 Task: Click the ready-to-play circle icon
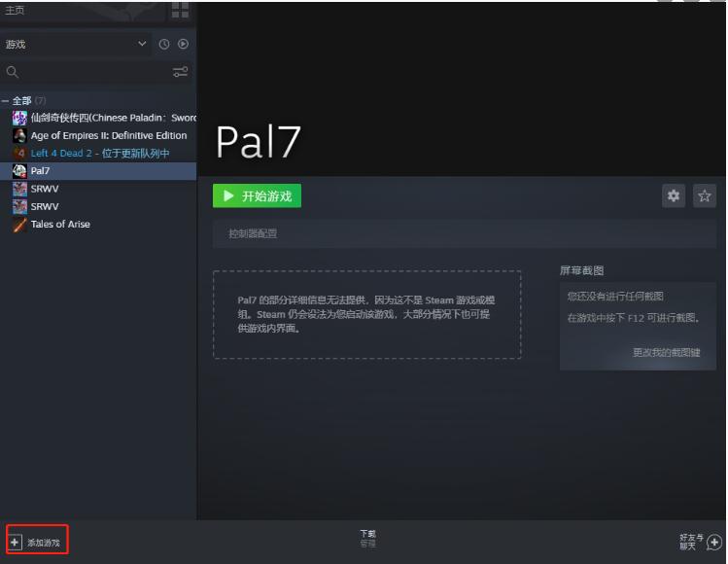coord(184,44)
